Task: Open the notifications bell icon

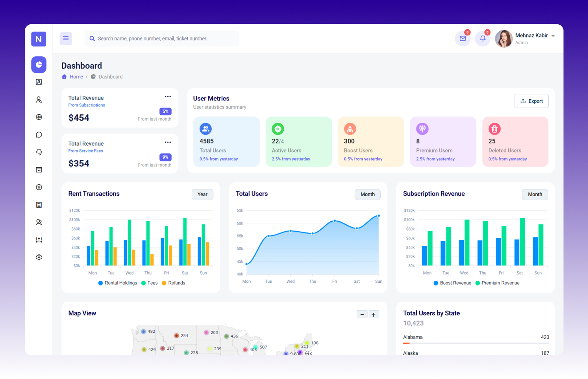Action: (x=483, y=39)
